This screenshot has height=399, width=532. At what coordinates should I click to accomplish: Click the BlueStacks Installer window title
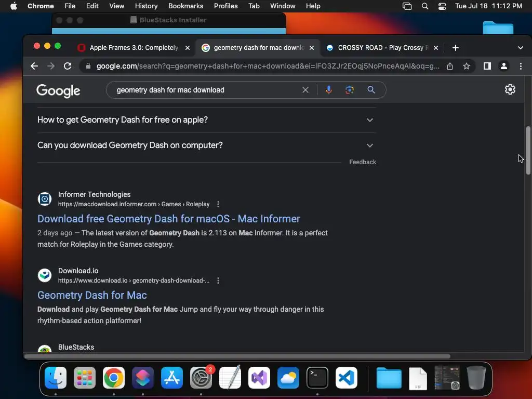172,20
